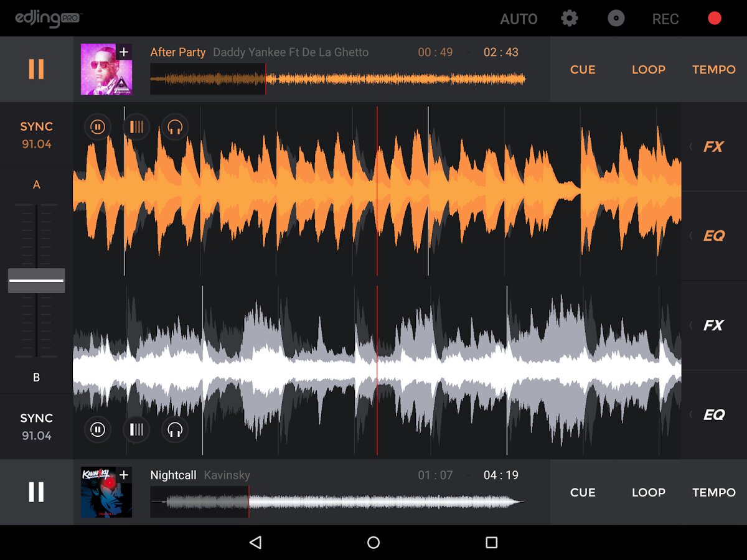
Task: Click the crossfader handle between A and B
Action: [36, 281]
